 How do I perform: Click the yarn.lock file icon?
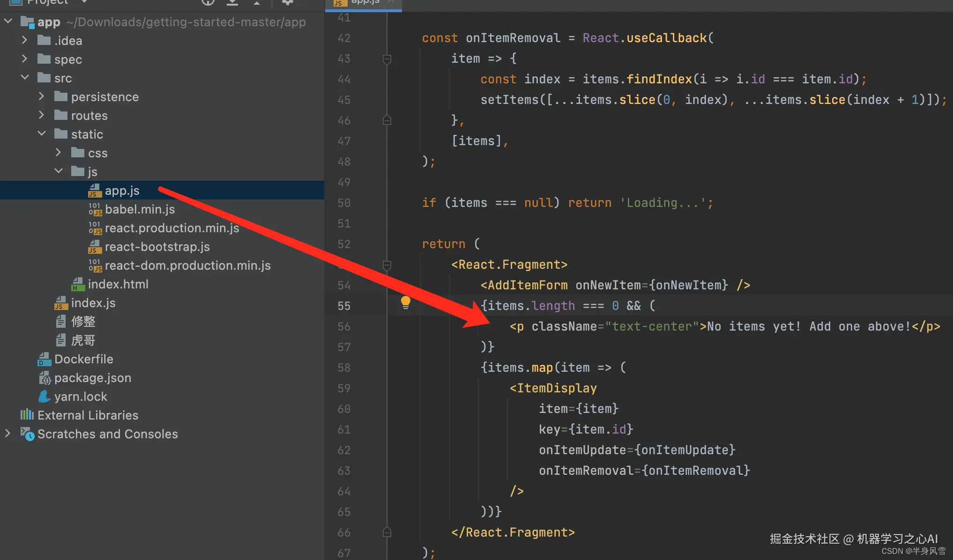[45, 397]
